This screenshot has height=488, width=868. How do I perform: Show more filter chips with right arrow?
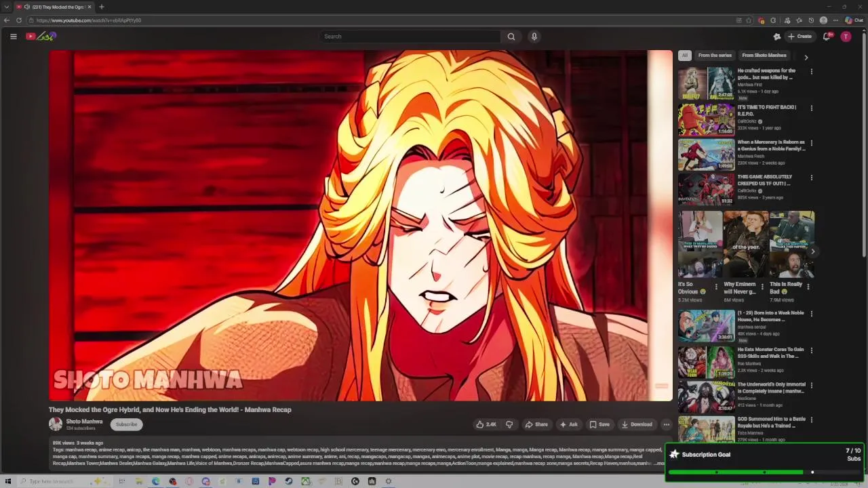coord(806,58)
